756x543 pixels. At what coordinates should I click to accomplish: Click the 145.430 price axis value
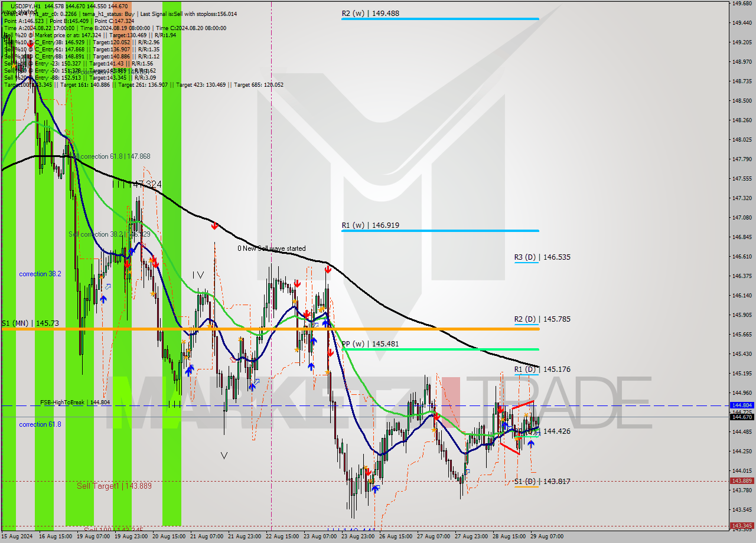click(742, 354)
